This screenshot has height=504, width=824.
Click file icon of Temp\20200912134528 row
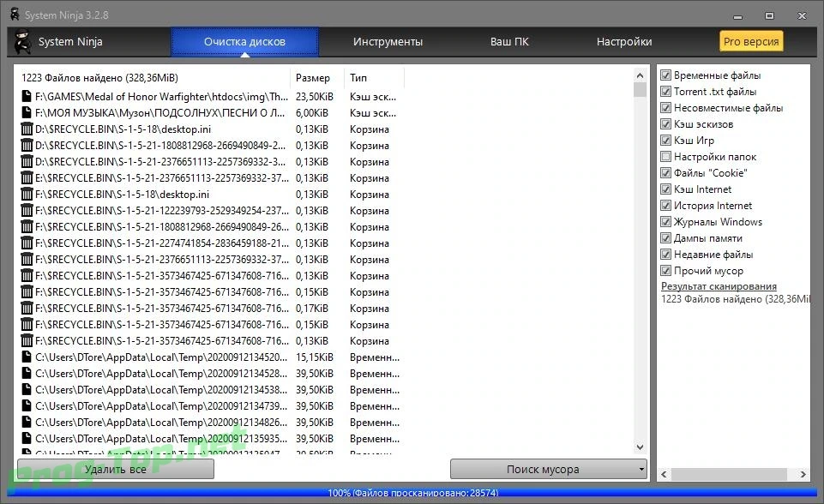(x=27, y=373)
